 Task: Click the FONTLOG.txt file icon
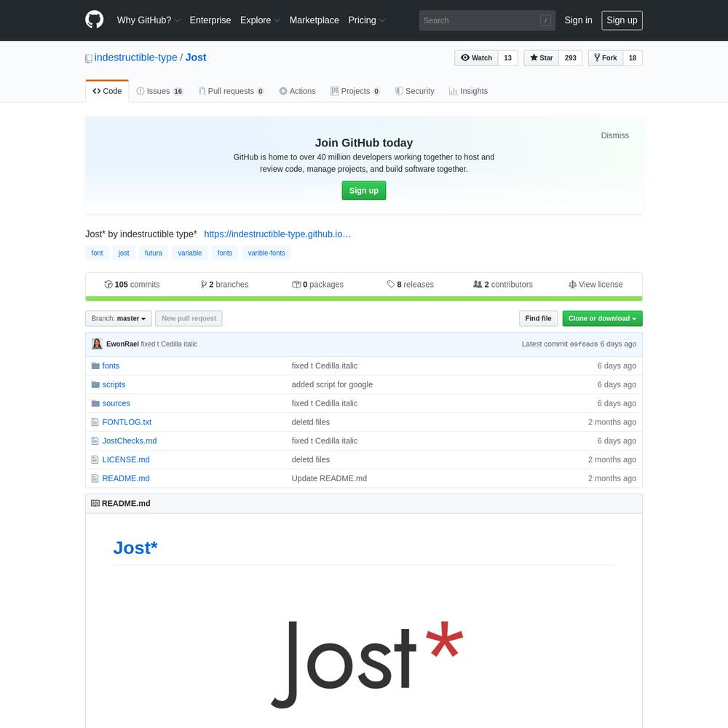(x=95, y=422)
